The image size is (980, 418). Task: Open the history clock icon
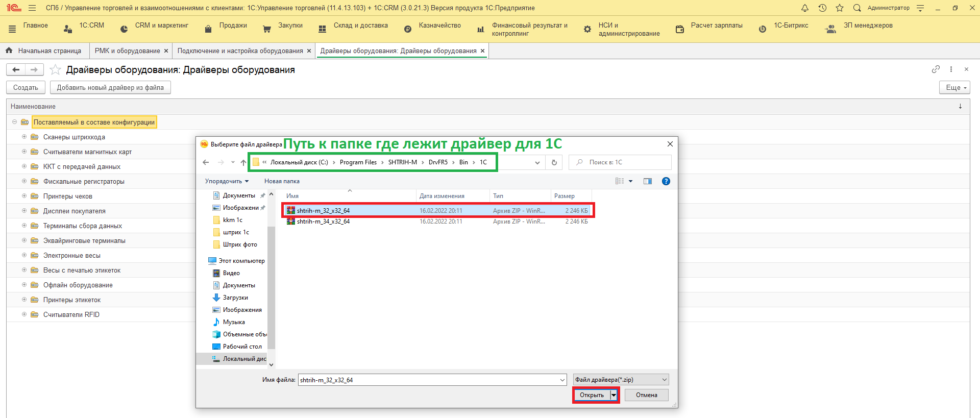[822, 8]
